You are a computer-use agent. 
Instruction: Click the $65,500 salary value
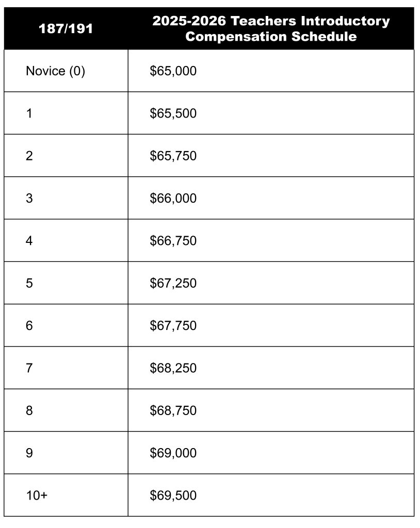click(x=173, y=113)
